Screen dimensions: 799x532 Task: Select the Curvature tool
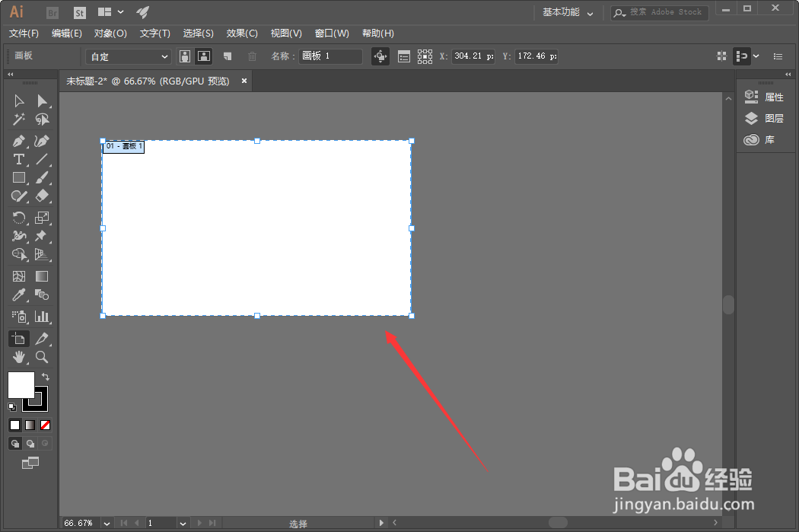42,141
